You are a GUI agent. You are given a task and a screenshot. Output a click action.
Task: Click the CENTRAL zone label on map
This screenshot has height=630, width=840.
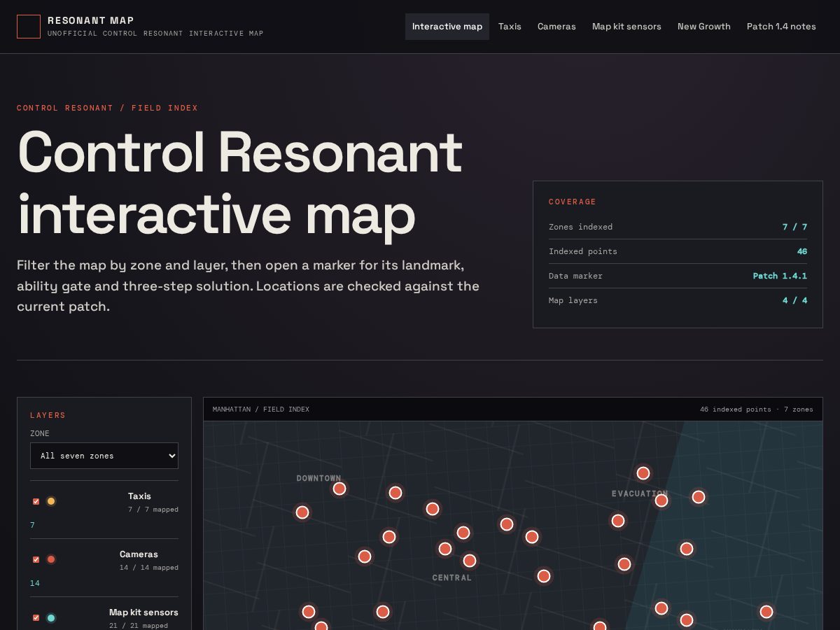pyautogui.click(x=451, y=577)
